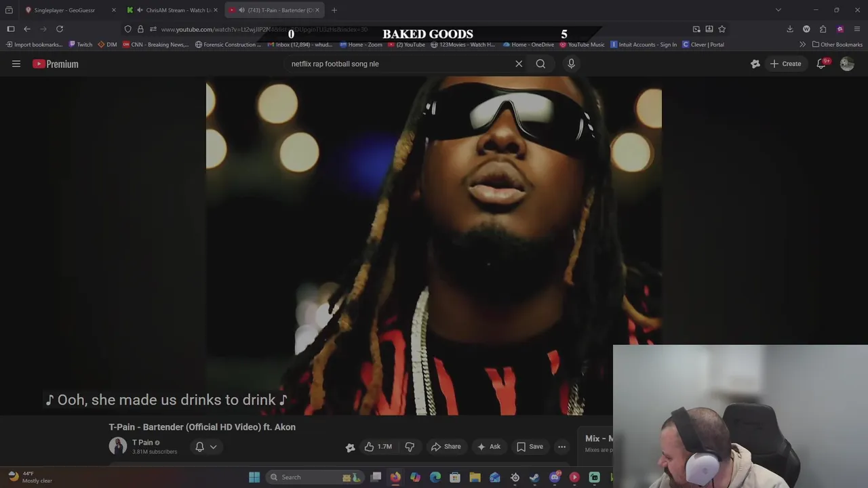Close the T-Pain Bartender tab
The width and height of the screenshot is (868, 488).
pos(317,10)
